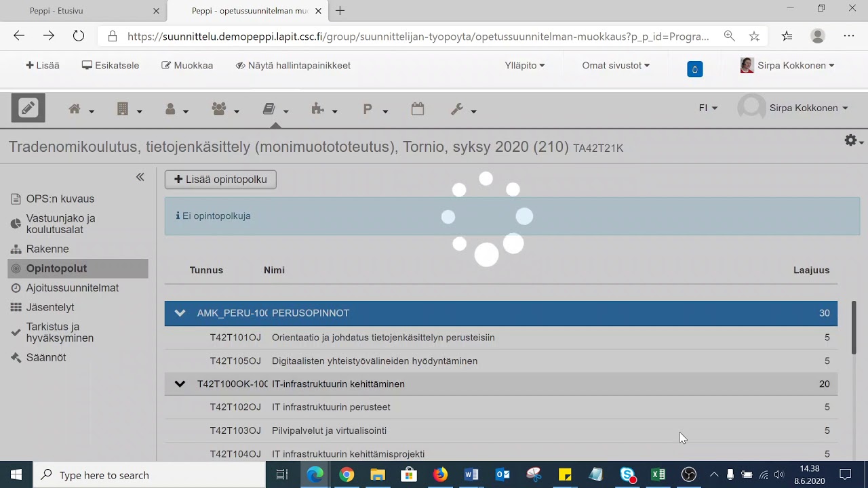Open Firefox from the taskbar
This screenshot has height=488, width=868.
pos(440,474)
